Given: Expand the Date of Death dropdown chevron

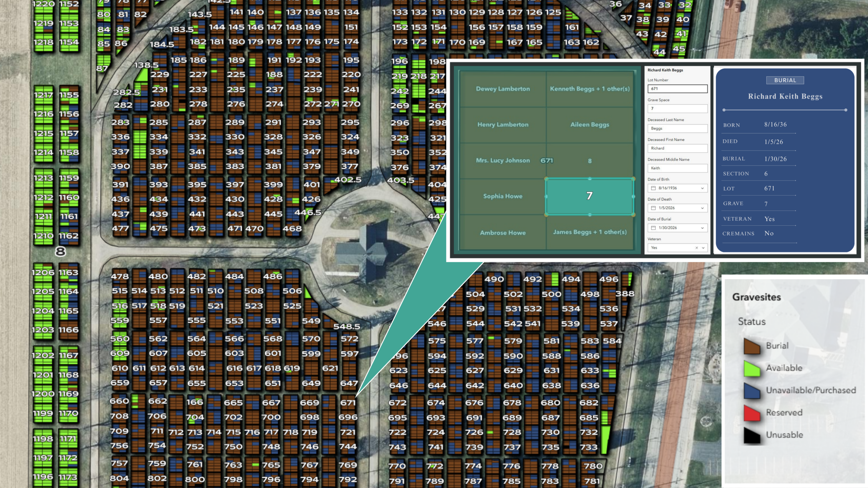Looking at the screenshot, I should pyautogui.click(x=702, y=208).
